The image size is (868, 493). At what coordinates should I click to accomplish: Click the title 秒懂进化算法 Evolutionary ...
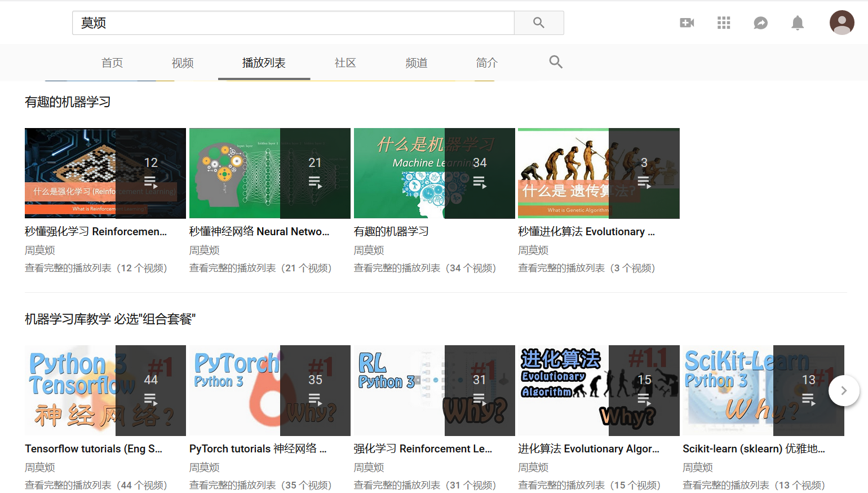point(587,231)
